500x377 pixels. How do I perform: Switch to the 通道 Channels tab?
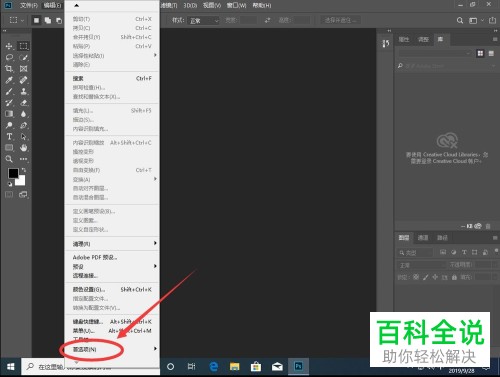pyautogui.click(x=423, y=237)
